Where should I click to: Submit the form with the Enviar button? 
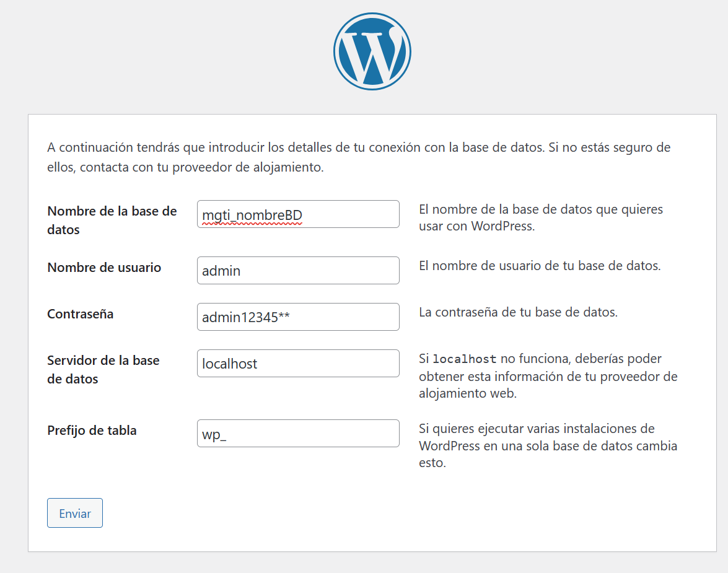(75, 513)
